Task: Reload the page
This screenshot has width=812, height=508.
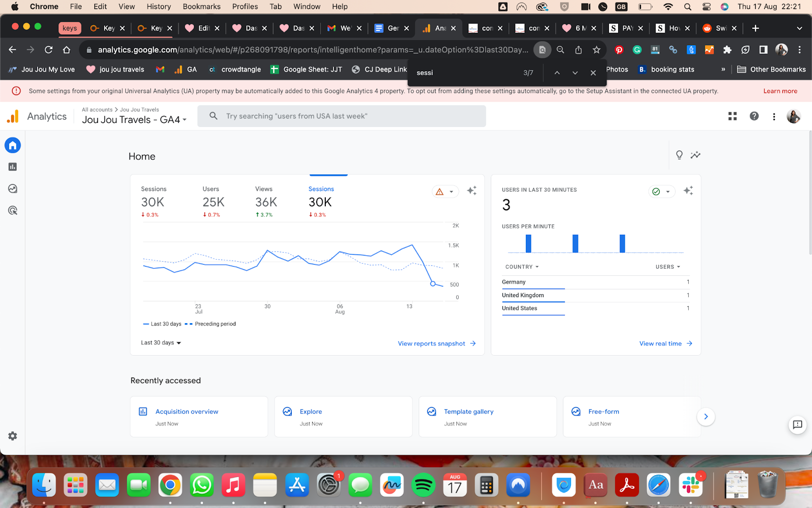Action: [x=49, y=50]
